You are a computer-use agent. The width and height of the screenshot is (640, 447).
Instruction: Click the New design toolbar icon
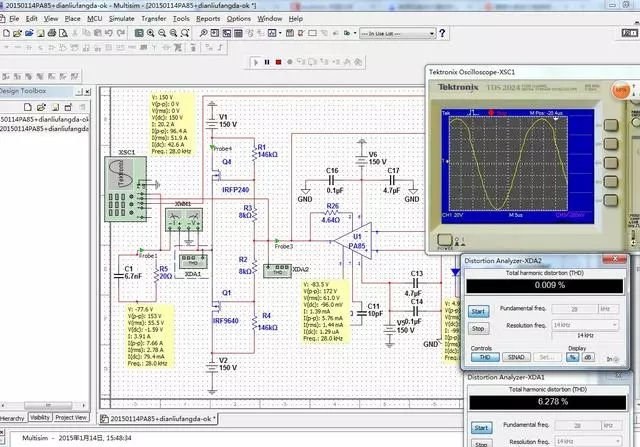pyautogui.click(x=7, y=33)
